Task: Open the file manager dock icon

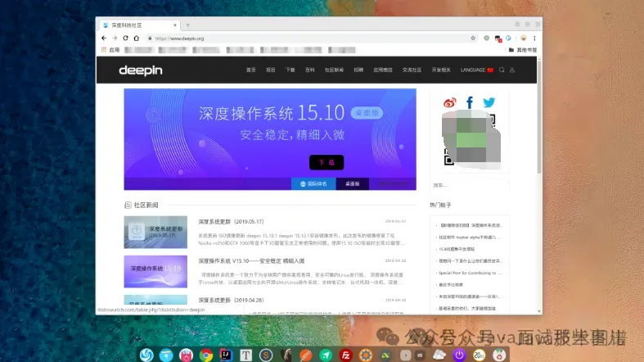Action: coord(166,355)
